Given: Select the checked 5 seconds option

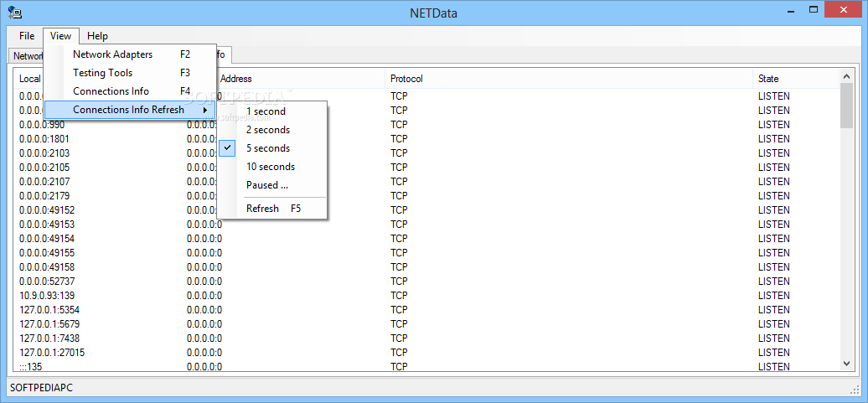Looking at the screenshot, I should 272,147.
